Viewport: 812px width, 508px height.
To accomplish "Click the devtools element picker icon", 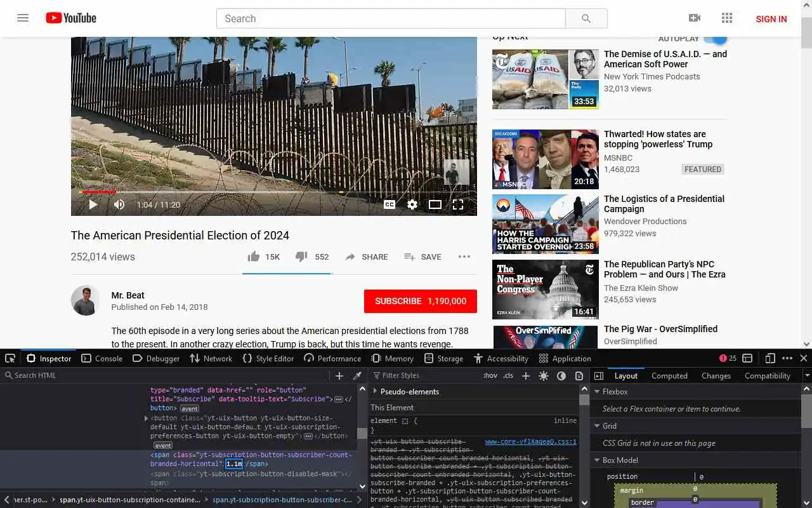I will pyautogui.click(x=10, y=358).
